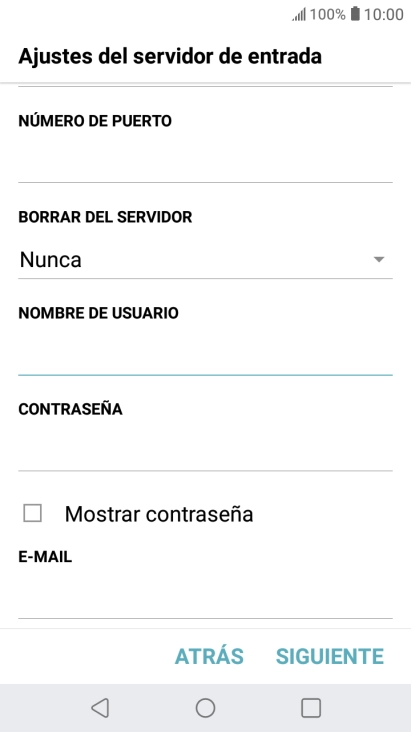Tap the Ajustes del servidor de entrada title

170,56
